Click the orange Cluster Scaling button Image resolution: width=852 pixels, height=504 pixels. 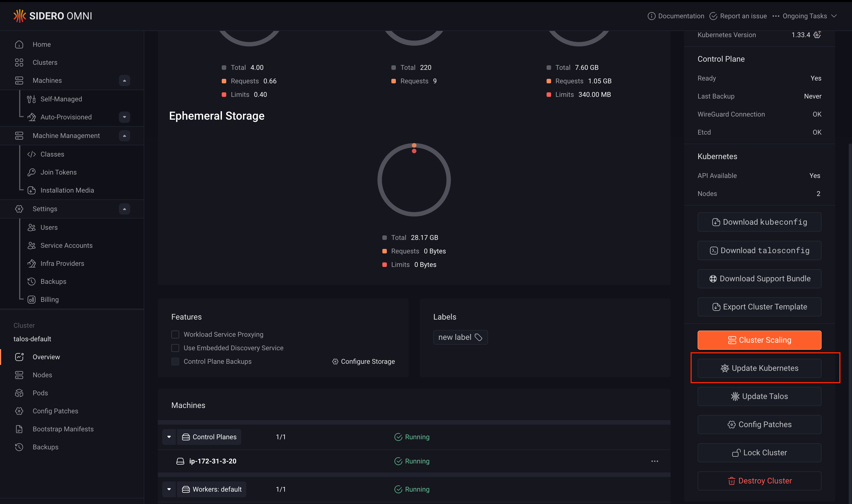759,340
